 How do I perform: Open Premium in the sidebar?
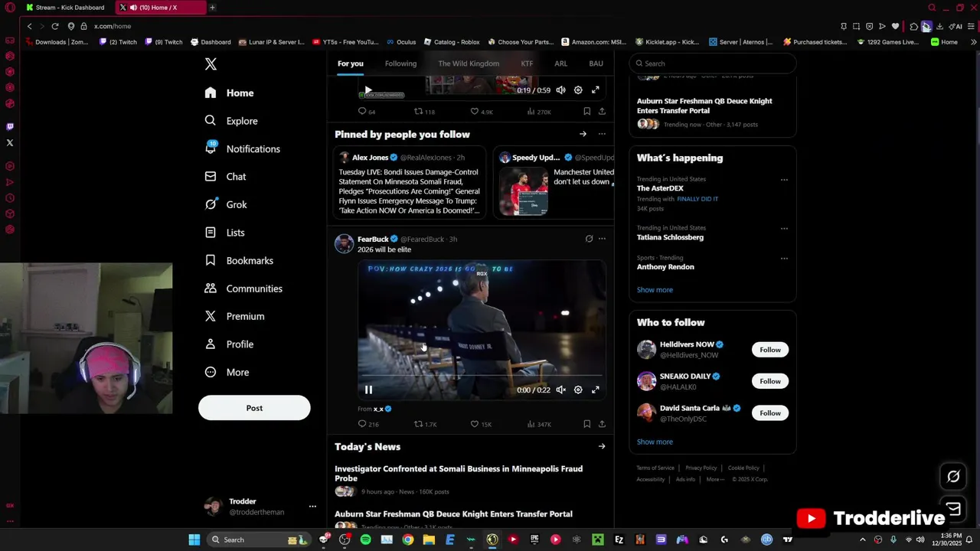pos(235,316)
